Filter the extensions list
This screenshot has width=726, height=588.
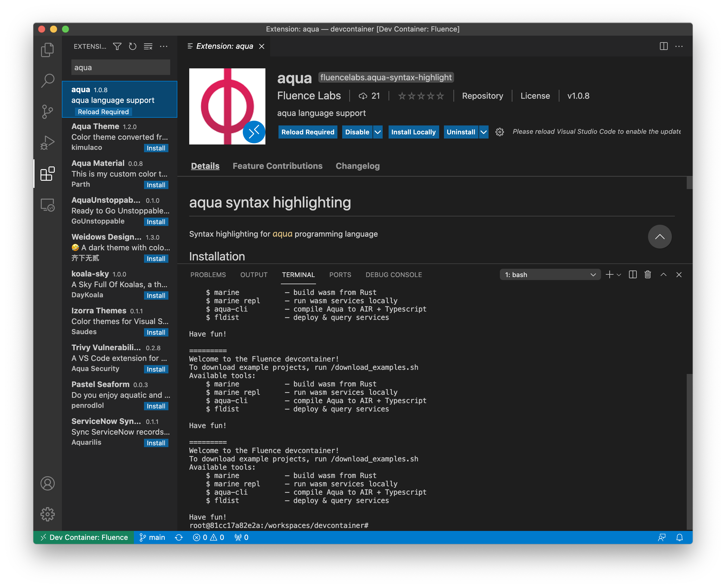coord(117,46)
